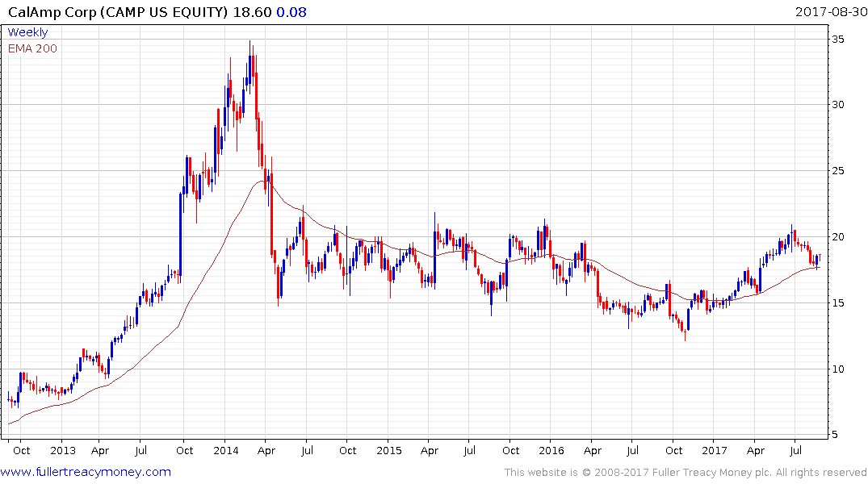Click the 20 price axis label
Screen dimensions: 868x484
(838, 236)
